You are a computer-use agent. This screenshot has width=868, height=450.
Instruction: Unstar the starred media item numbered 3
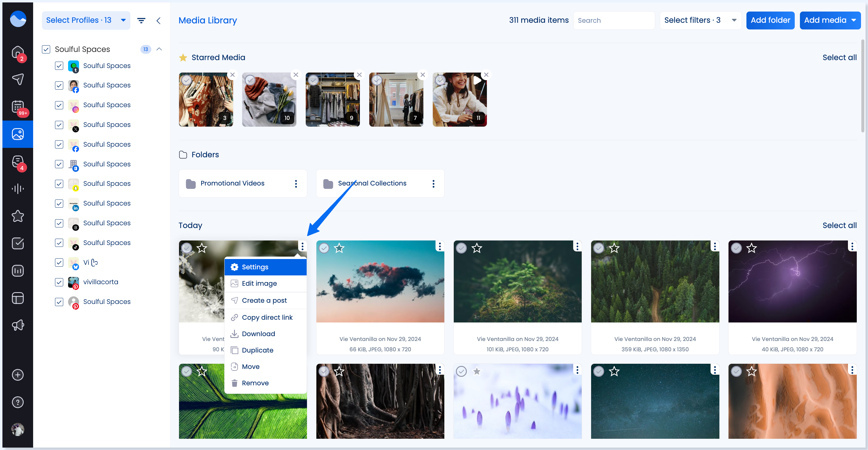coord(232,75)
